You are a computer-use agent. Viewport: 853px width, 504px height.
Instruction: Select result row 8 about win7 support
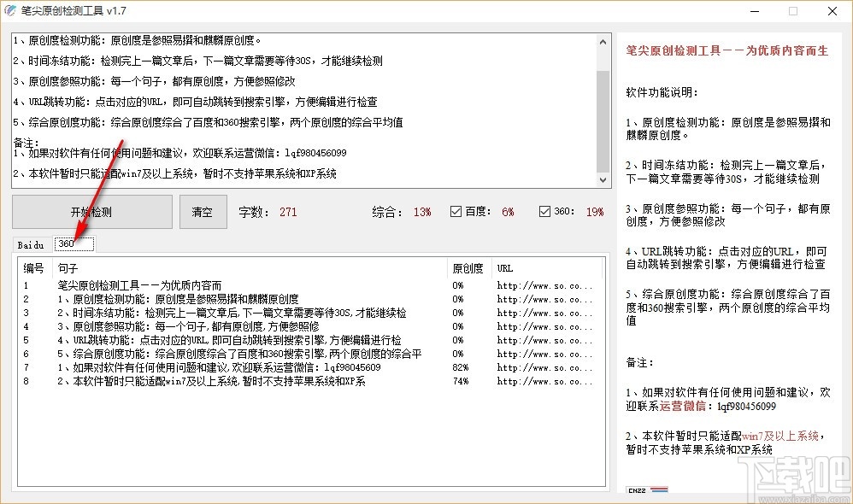tap(310, 381)
